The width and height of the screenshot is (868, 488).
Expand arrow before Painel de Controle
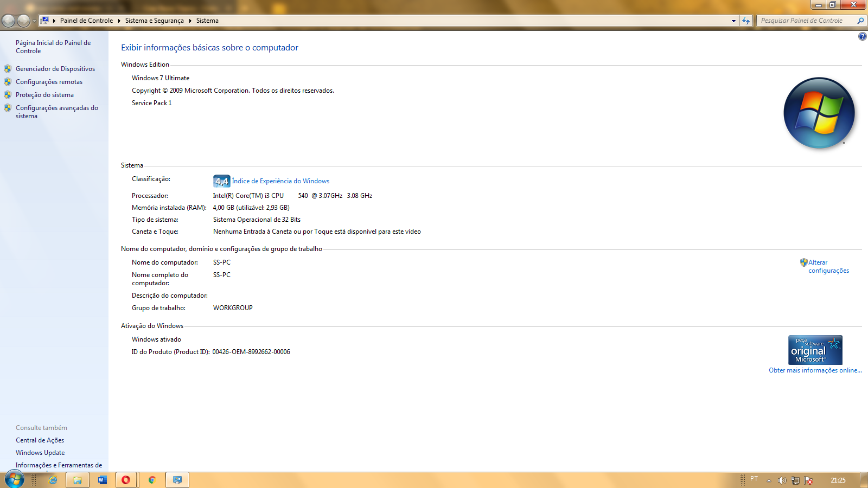point(54,21)
